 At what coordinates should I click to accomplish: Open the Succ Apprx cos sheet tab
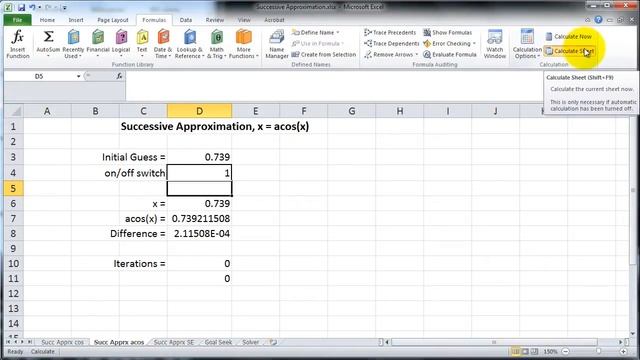pos(62,342)
